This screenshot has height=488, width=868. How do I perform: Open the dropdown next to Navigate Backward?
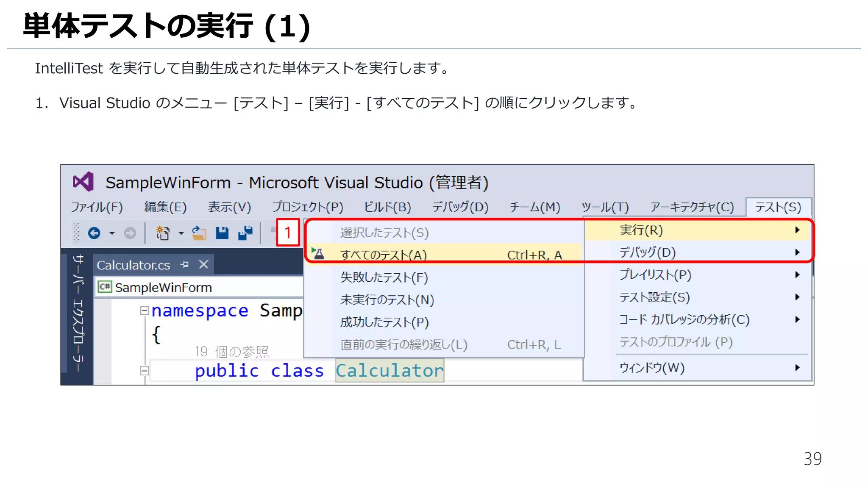pyautogui.click(x=112, y=233)
